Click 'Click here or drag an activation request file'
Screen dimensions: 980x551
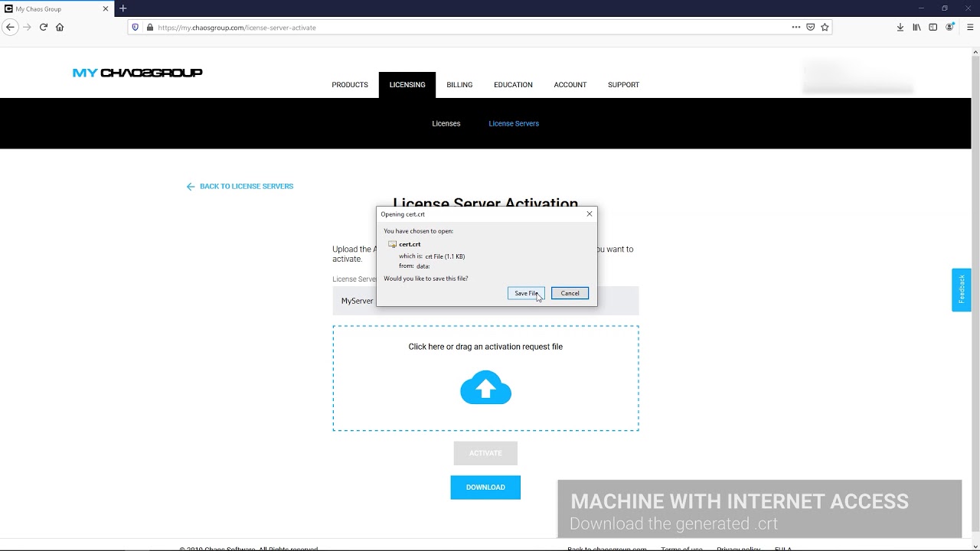pyautogui.click(x=485, y=347)
